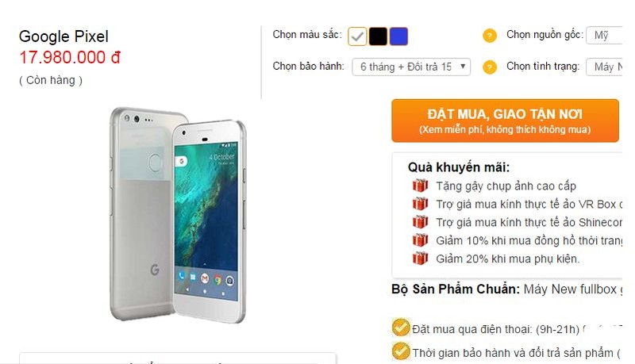Open the Chọn tình trạng dropdown
The width and height of the screenshot is (635, 364).
604,67
